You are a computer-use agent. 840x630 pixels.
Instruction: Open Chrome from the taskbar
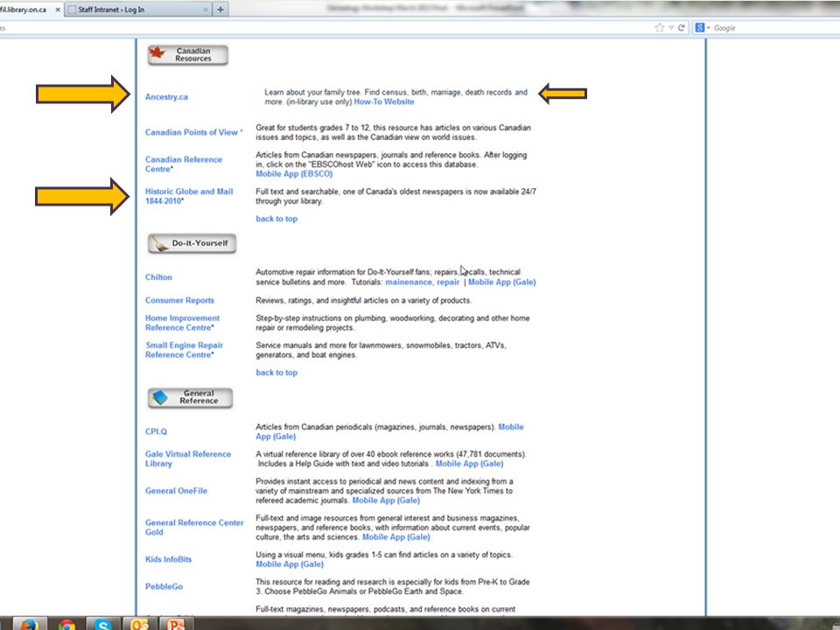(x=66, y=625)
